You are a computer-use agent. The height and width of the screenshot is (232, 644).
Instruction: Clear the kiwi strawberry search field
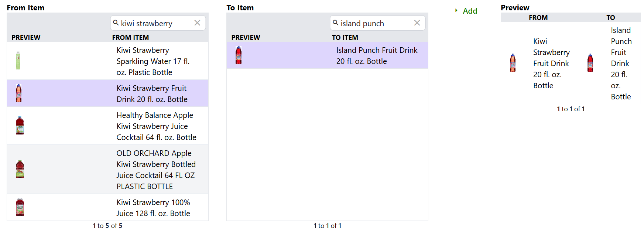(x=197, y=23)
